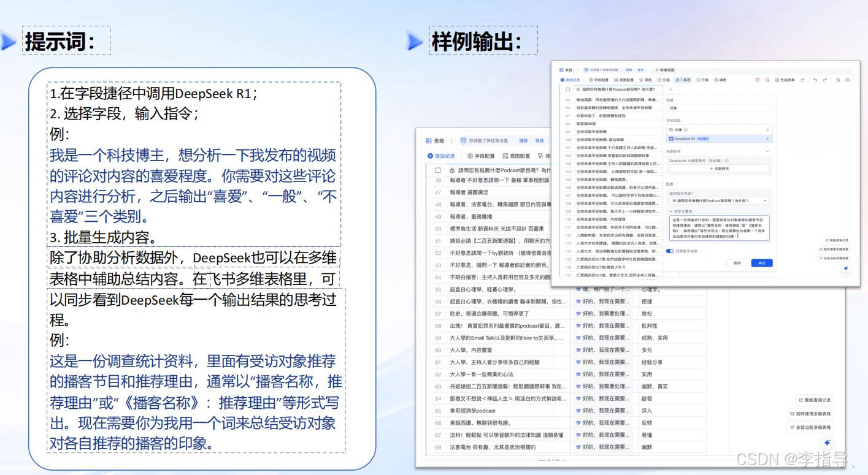Click the 筛选 filter button in front window

pos(645,80)
